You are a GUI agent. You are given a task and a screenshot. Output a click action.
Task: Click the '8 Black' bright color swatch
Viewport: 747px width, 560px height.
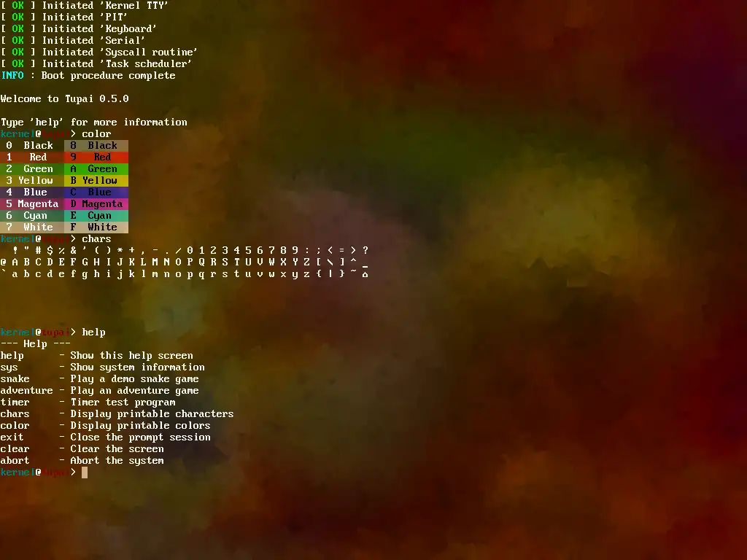click(96, 146)
